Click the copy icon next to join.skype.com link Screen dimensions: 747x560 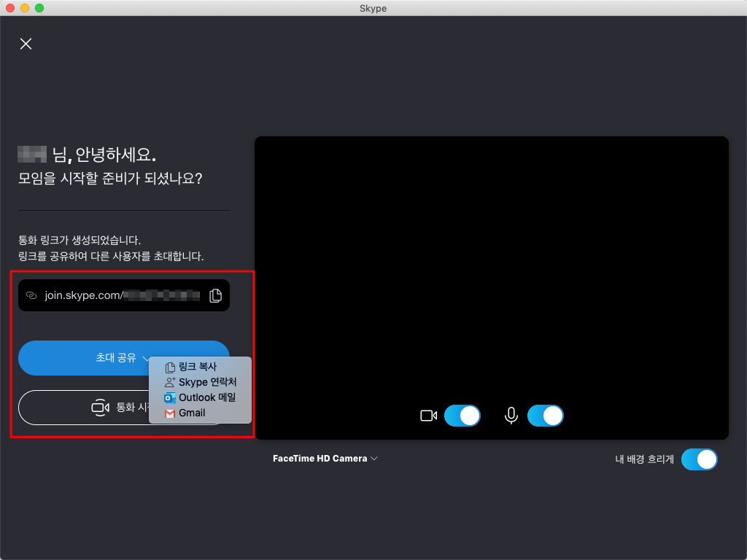tap(215, 295)
